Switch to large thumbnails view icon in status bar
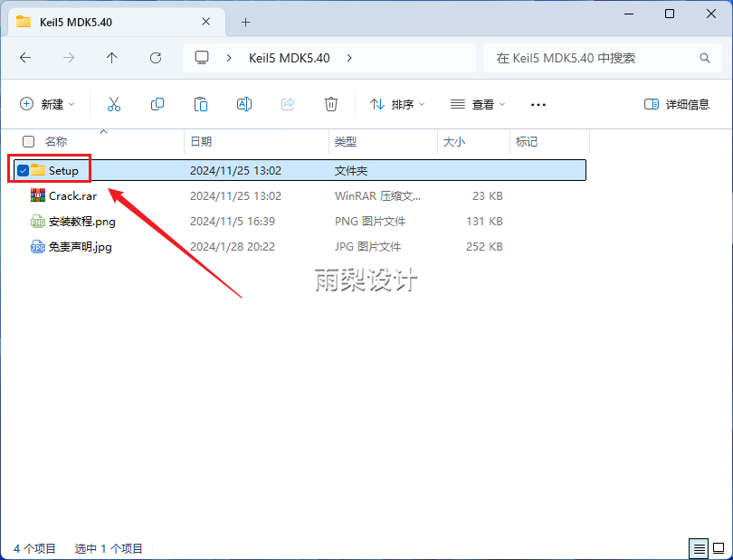Image resolution: width=733 pixels, height=560 pixels. [x=719, y=548]
